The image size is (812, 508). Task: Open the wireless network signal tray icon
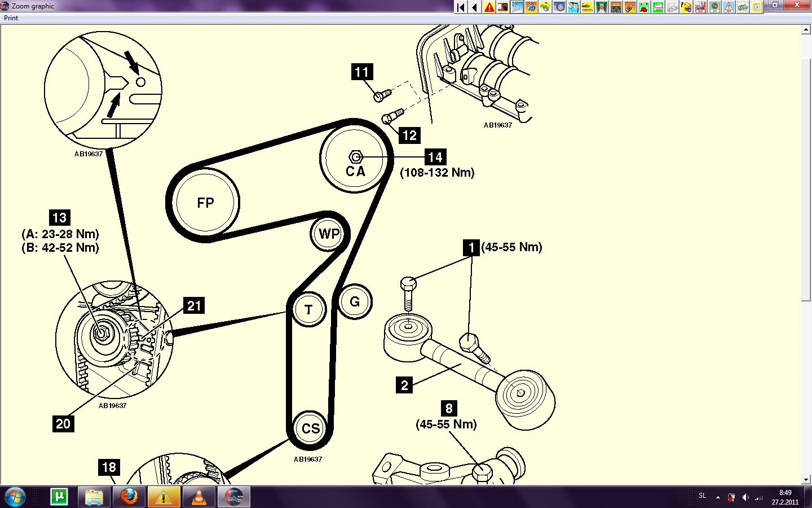click(x=760, y=497)
